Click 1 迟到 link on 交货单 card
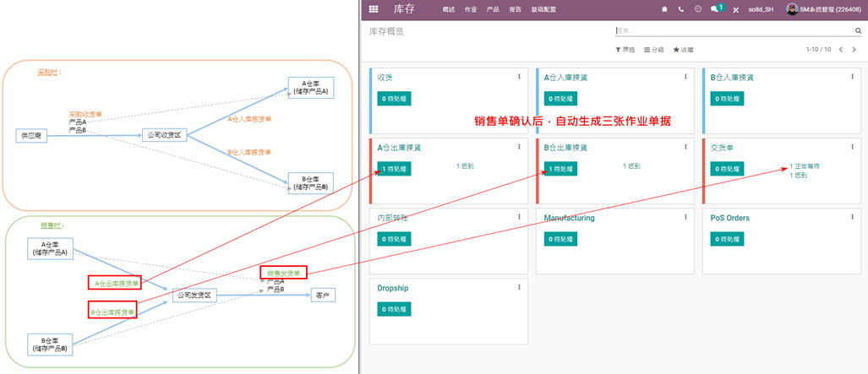Image resolution: width=868 pixels, height=374 pixels. [798, 176]
